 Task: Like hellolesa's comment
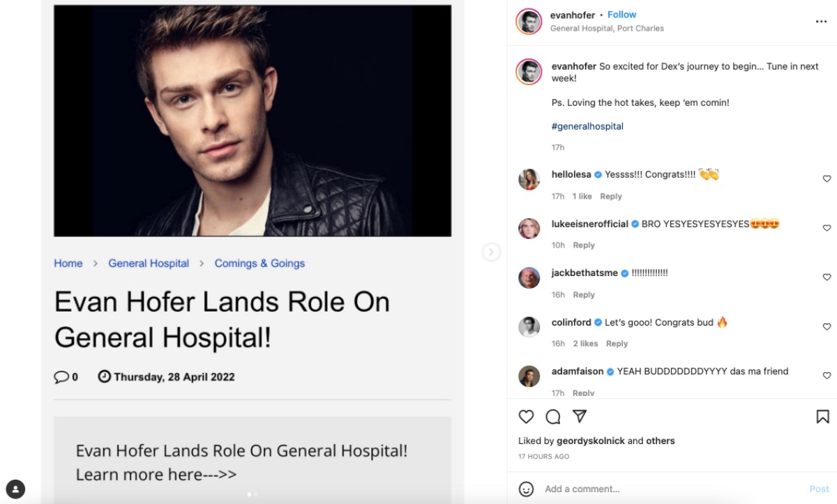827,179
